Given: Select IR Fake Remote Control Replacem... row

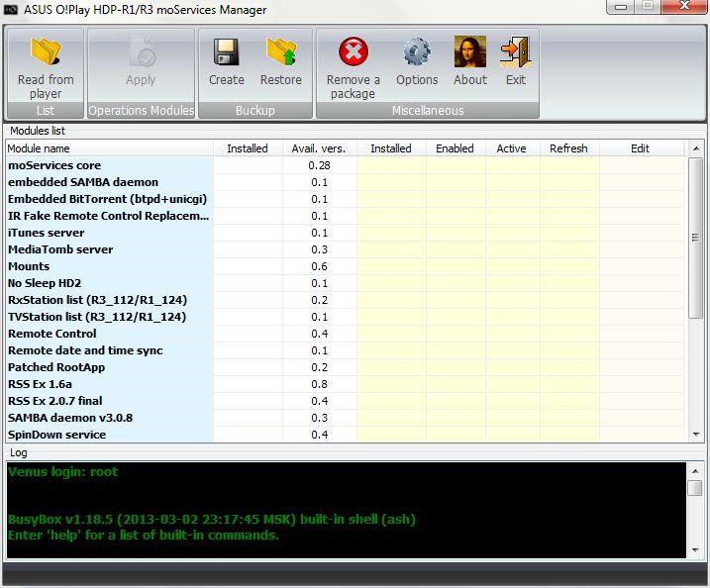Looking at the screenshot, I should [345, 216].
